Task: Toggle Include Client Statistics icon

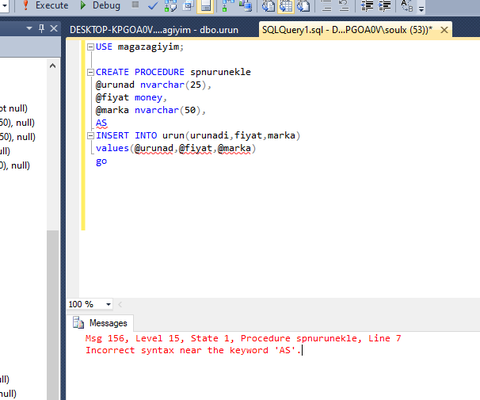Action: tap(246, 6)
